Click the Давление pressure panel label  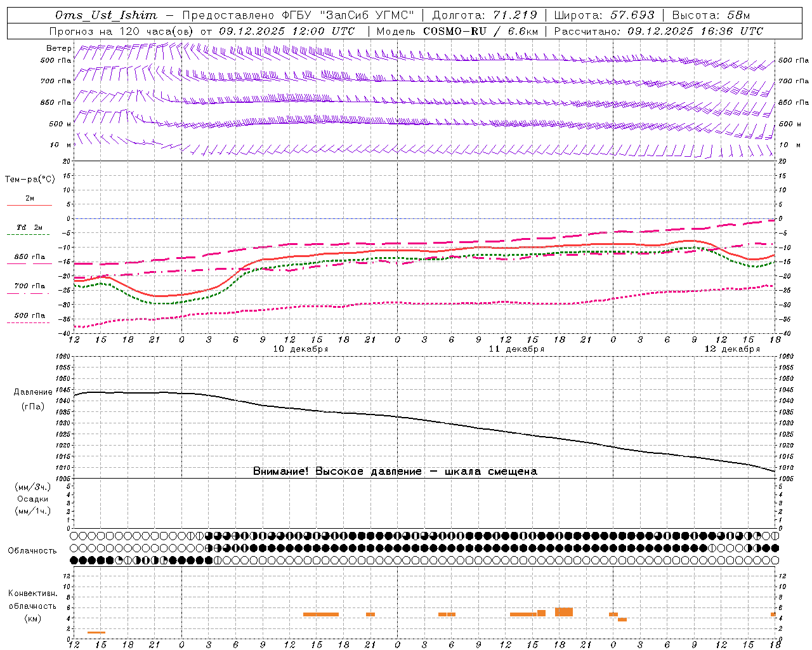[x=33, y=392]
